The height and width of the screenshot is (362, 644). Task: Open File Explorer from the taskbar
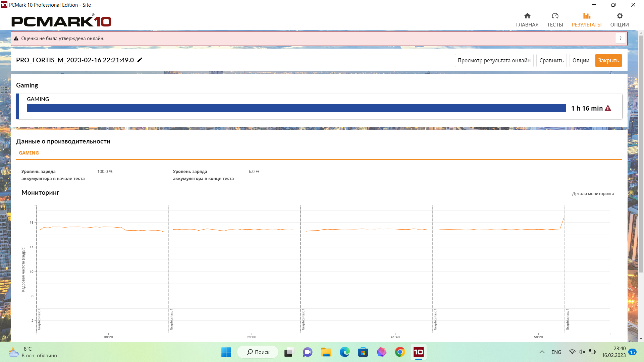click(x=326, y=352)
